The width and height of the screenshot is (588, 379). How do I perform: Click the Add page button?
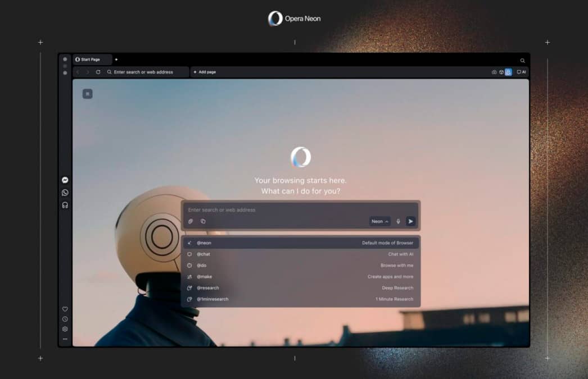pos(204,72)
